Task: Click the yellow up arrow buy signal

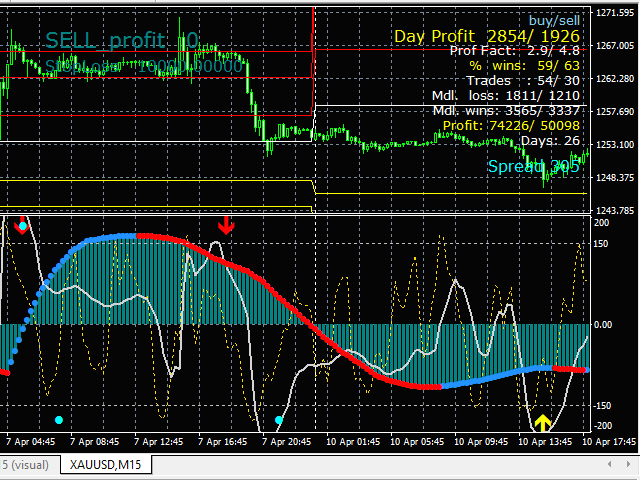Action: pyautogui.click(x=542, y=423)
